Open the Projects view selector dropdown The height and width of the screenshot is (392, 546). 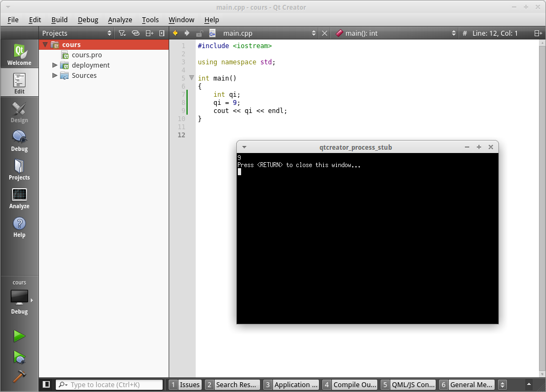(77, 33)
